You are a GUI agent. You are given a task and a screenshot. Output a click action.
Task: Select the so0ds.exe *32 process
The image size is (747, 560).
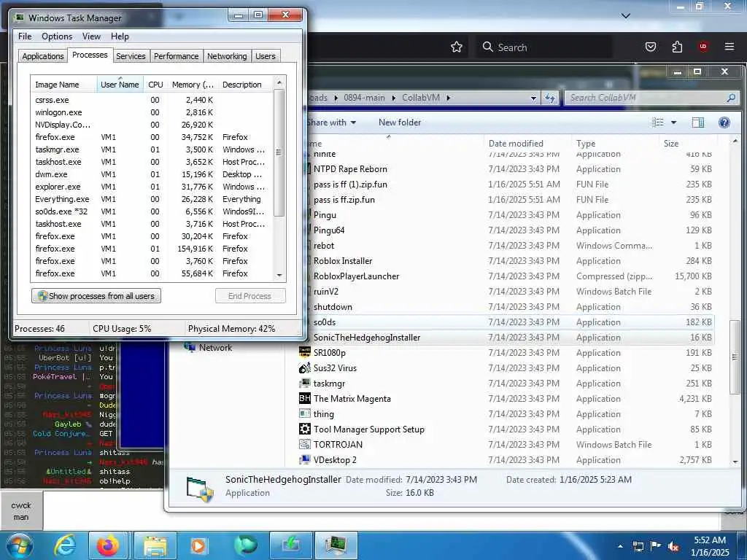coord(152,211)
